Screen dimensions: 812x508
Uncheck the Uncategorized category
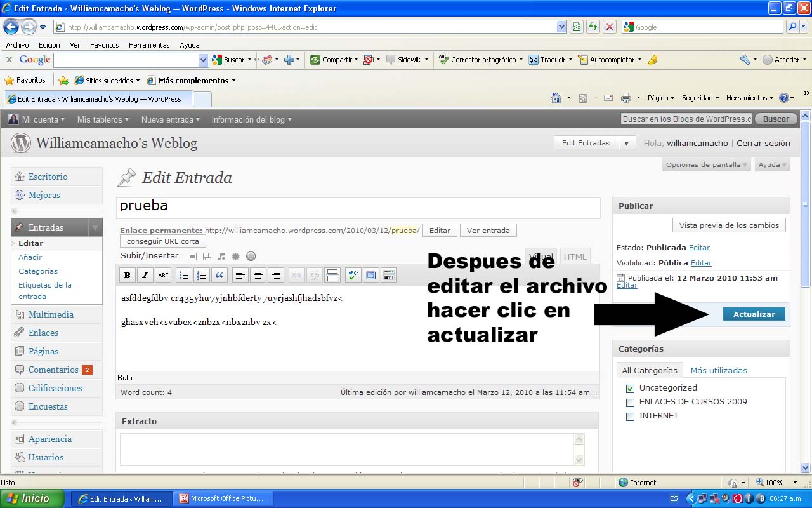pos(630,388)
